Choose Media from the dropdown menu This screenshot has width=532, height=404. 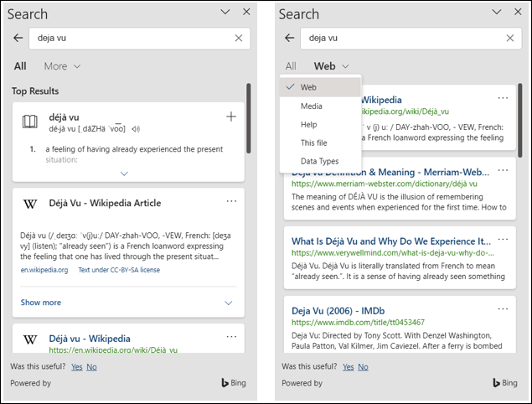320,106
